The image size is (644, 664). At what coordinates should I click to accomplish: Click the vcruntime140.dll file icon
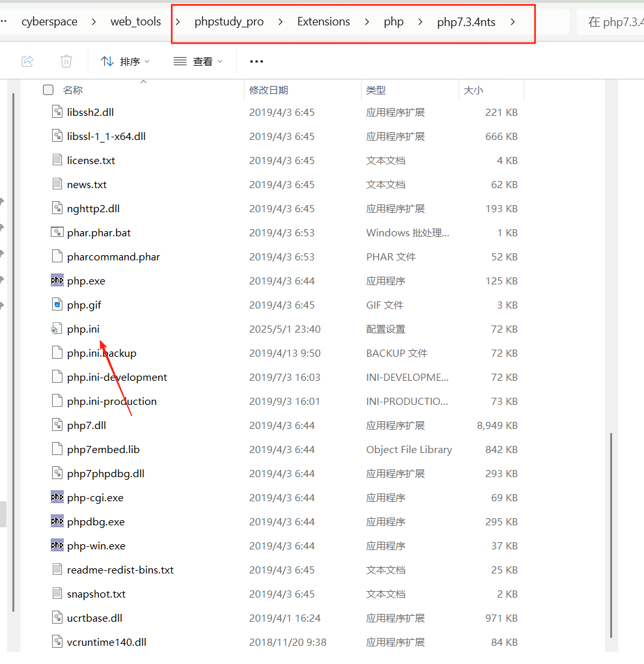(x=57, y=642)
